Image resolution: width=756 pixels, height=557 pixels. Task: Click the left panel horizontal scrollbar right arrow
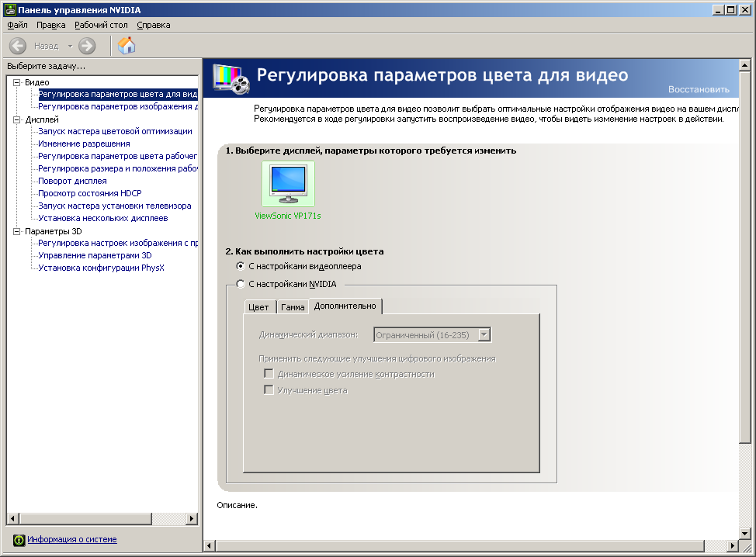tap(192, 518)
